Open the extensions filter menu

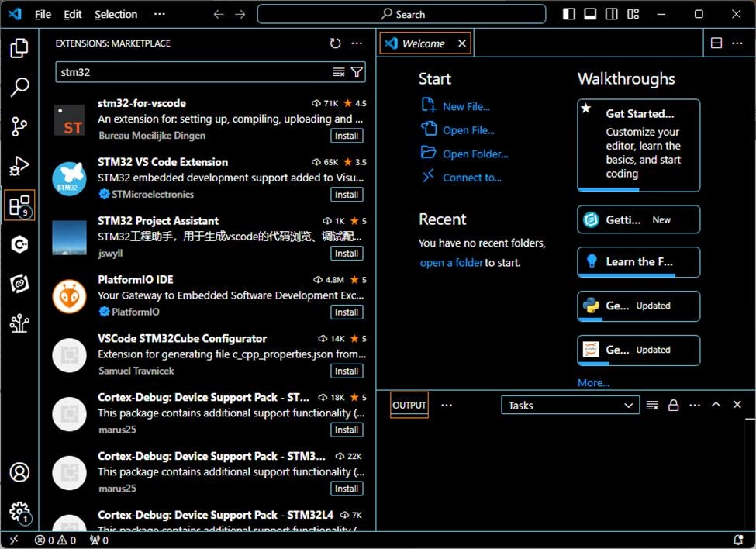point(357,72)
